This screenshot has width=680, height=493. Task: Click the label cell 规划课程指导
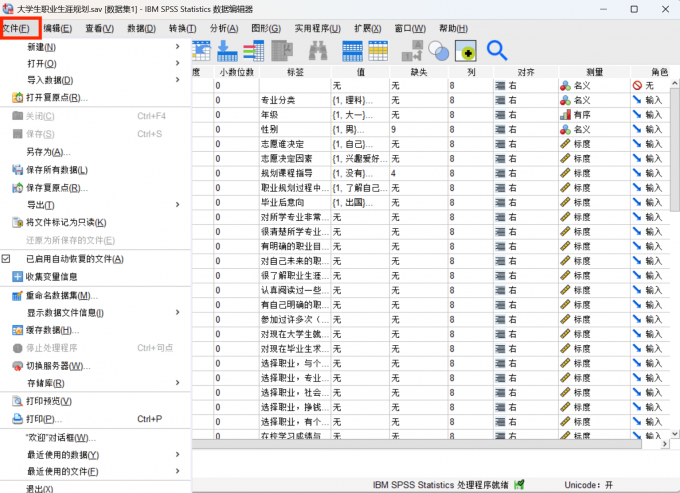(x=295, y=173)
